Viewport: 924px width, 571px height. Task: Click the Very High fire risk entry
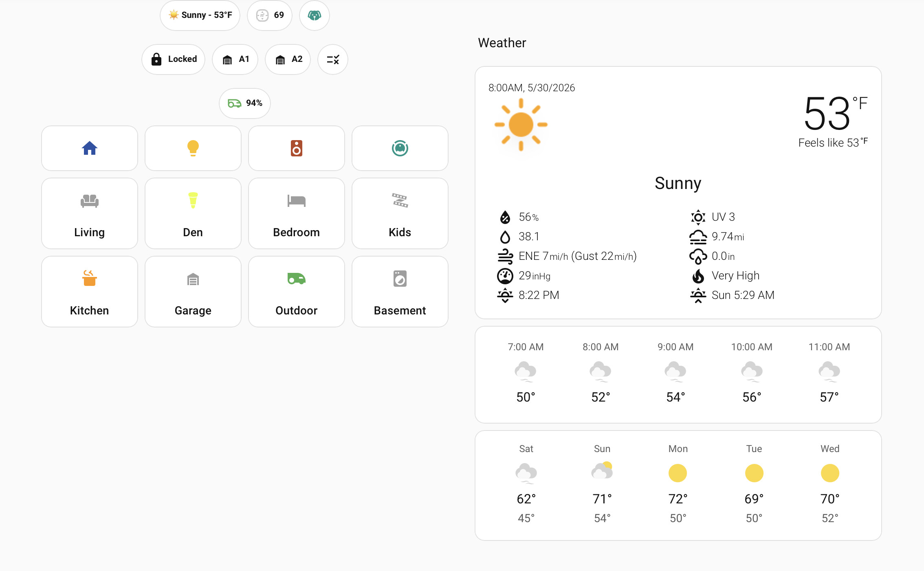pos(735,276)
